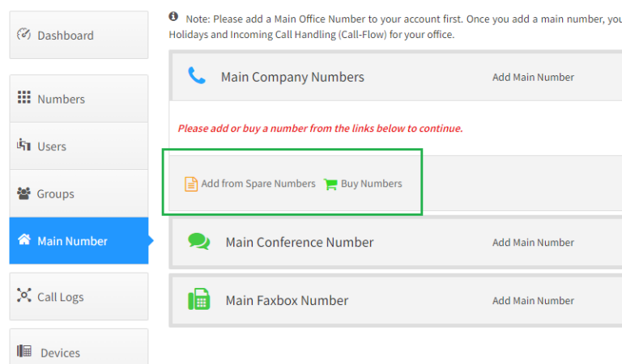This screenshot has height=364, width=622.
Task: Click the green shopping cart icon
Action: [x=330, y=184]
